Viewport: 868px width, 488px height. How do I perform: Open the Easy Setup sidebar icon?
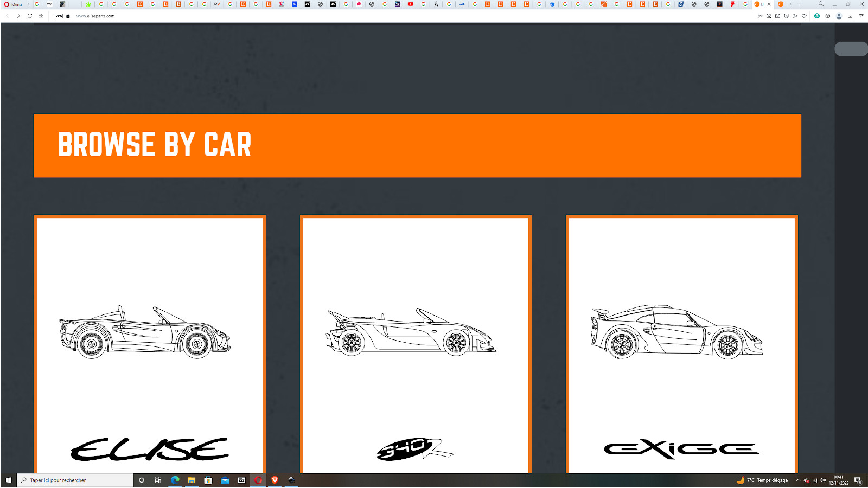(861, 16)
